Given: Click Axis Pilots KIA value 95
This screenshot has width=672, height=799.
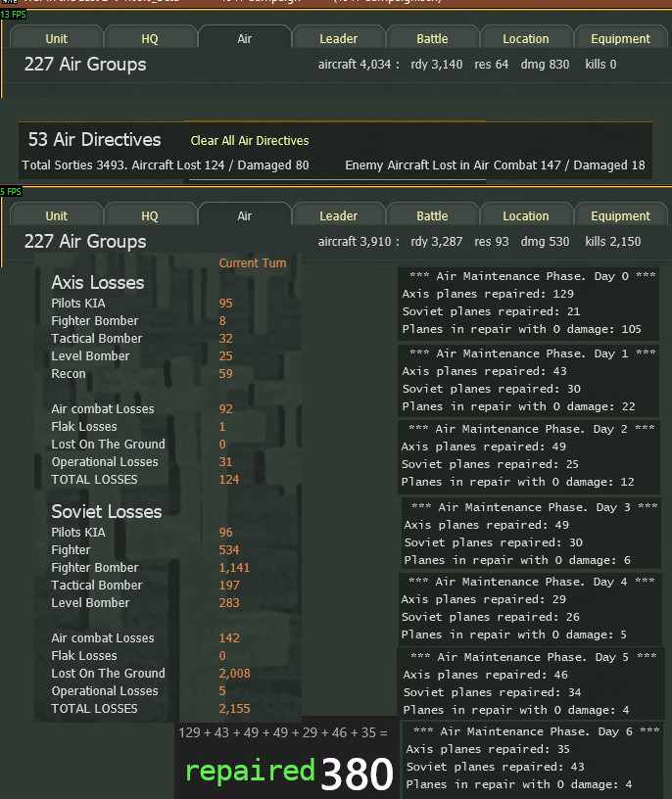Looking at the screenshot, I should tap(226, 304).
